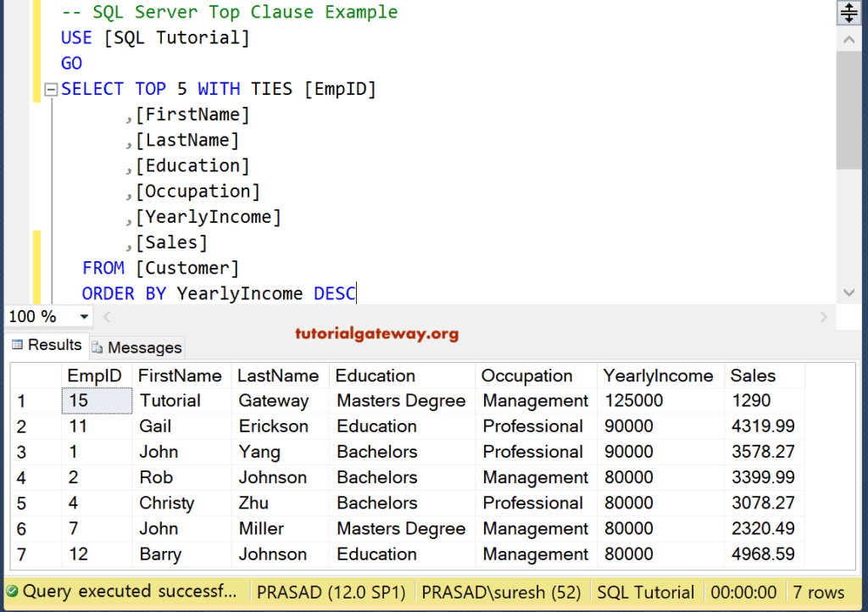Click the scroll-up arrow on the vertical scrollbar
The height and width of the screenshot is (612, 868).
849,37
